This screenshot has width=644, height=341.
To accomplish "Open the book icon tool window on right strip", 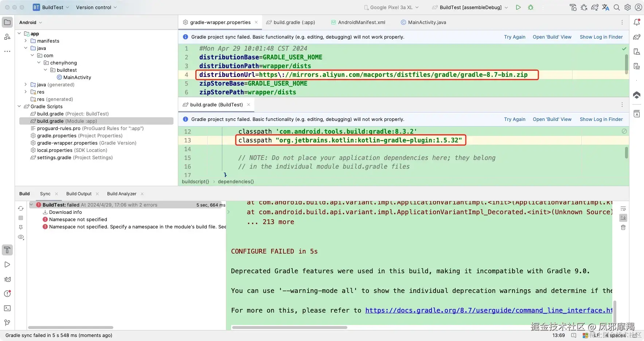I will coord(637,114).
